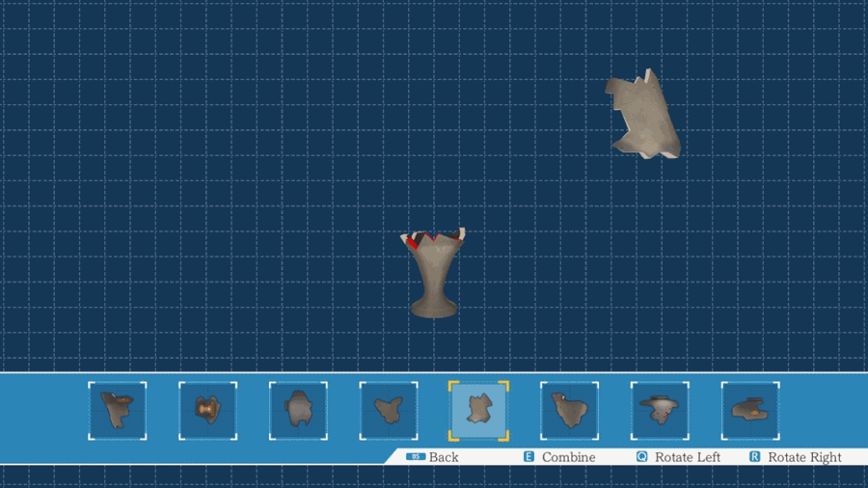This screenshot has width=868, height=488.
Task: Select the highlighted fifth fragment slot
Action: pos(478,411)
